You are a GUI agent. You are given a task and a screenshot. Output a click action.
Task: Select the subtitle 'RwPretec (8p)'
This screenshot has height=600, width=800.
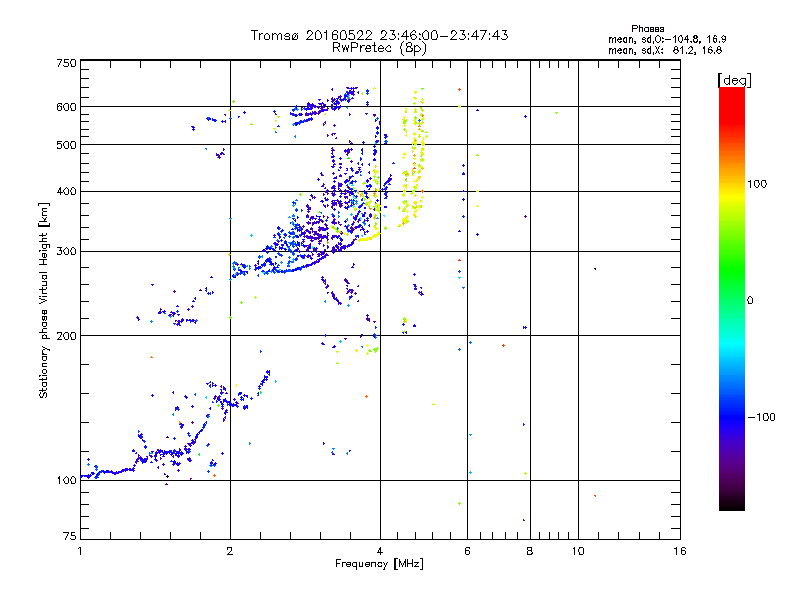click(379, 48)
